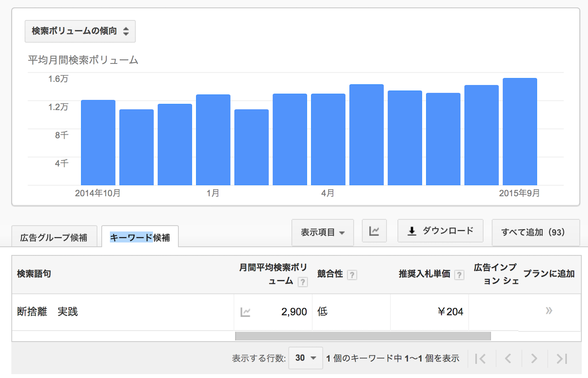
Task: Click help icon next to 競合性
Action: (352, 275)
